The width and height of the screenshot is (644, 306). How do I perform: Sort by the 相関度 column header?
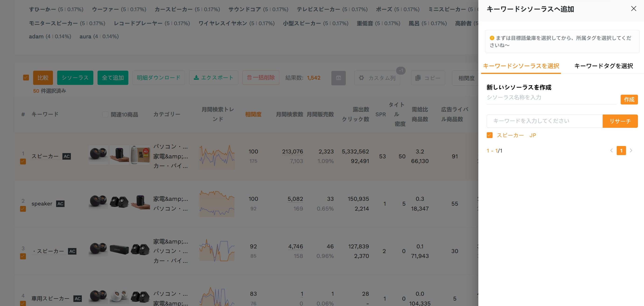click(x=253, y=115)
